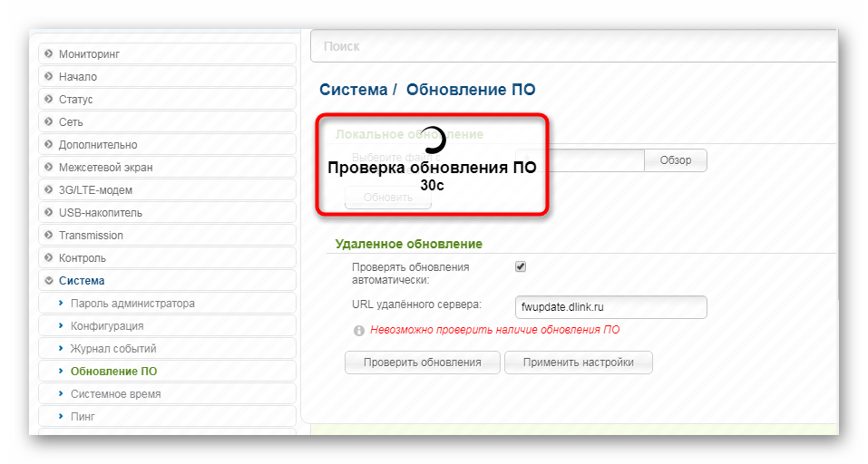Expand the Мониторинг section arrow
This screenshot has width=868, height=464.
49,54
